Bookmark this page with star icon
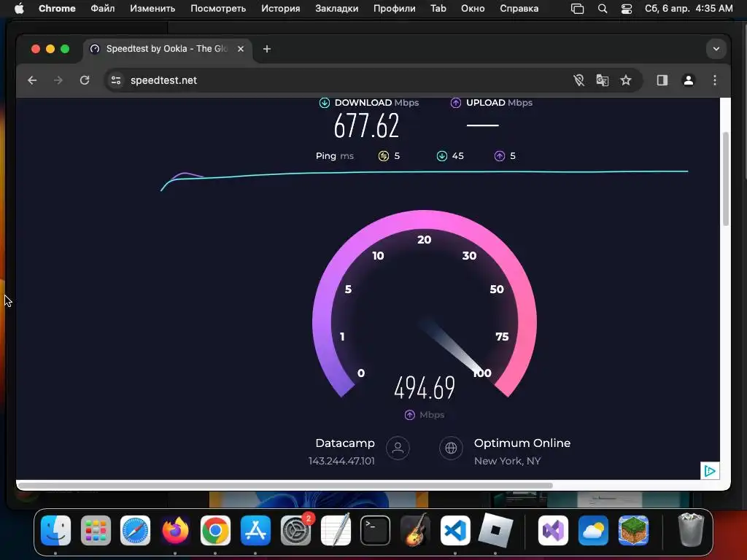The width and height of the screenshot is (747, 560). click(625, 80)
